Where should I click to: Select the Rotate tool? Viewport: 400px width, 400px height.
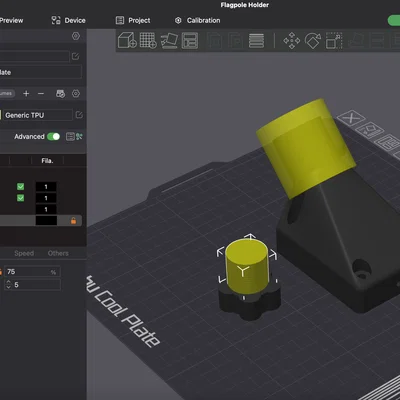(x=313, y=41)
